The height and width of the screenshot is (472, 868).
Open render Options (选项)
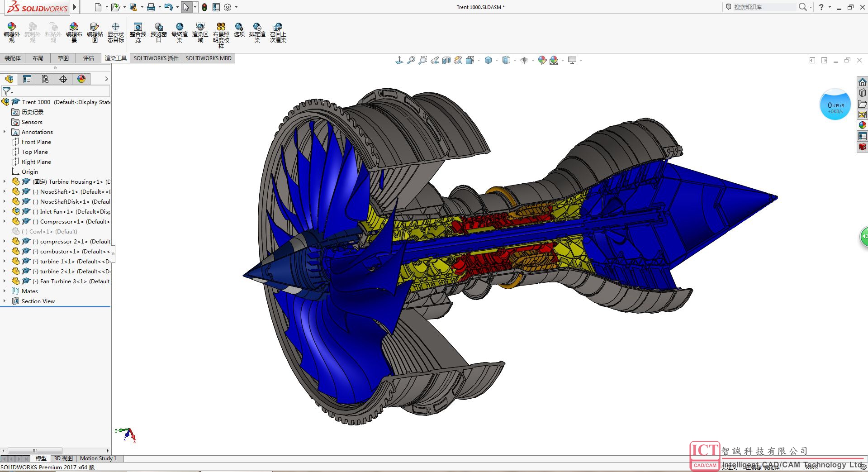[239, 30]
